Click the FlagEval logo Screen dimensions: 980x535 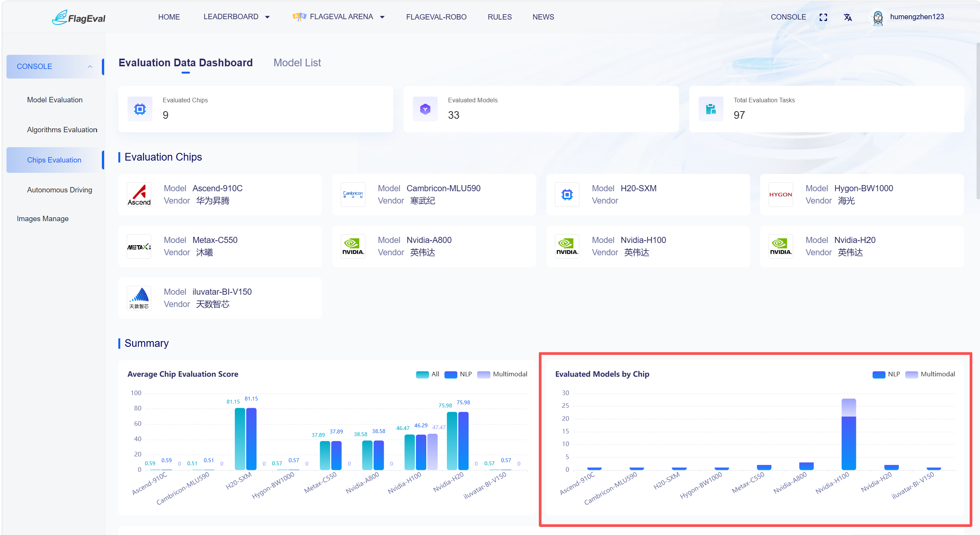79,17
